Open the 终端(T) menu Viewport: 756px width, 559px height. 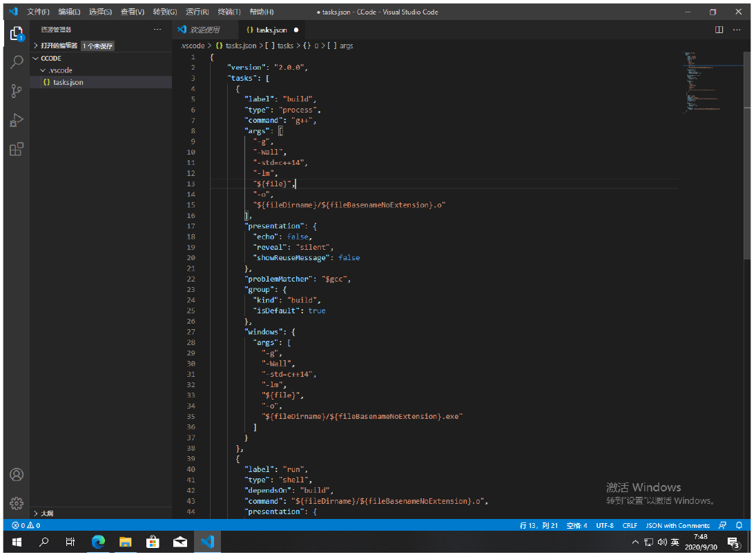point(229,12)
